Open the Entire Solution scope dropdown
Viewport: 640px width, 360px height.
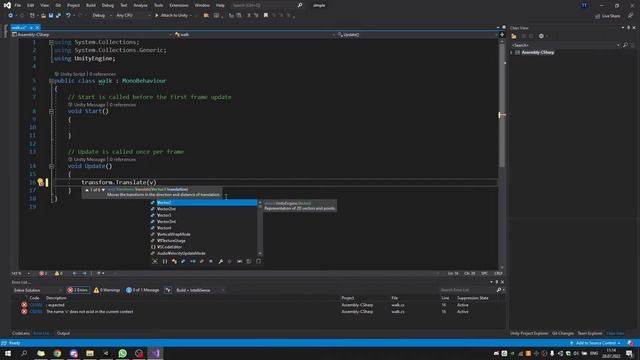point(37,290)
